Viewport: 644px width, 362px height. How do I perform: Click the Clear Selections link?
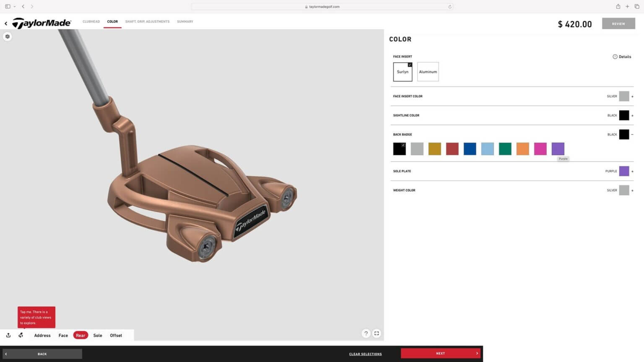point(365,354)
